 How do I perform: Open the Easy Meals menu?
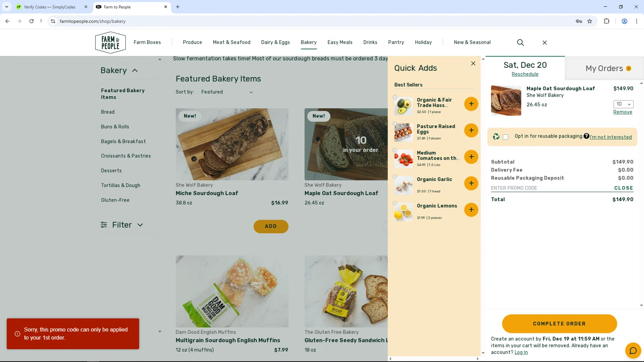click(x=340, y=42)
